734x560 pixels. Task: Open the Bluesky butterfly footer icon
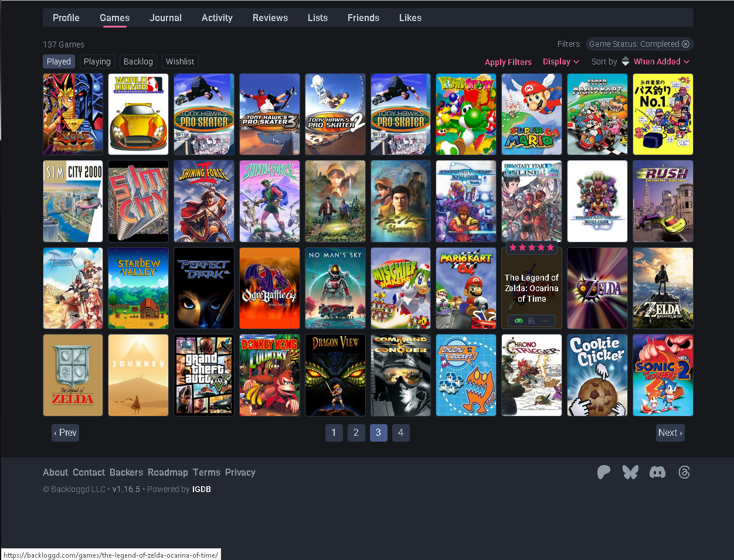(630, 472)
